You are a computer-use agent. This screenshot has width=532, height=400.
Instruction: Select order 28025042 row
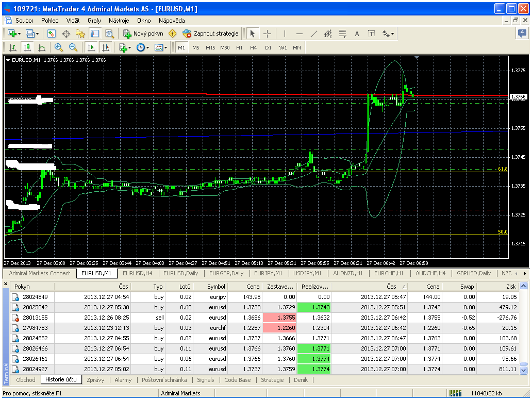pyautogui.click(x=264, y=307)
